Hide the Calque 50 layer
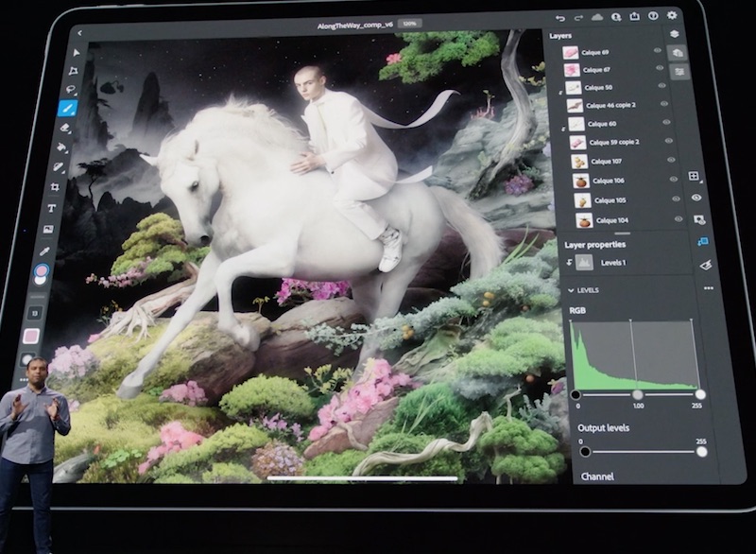 662,85
